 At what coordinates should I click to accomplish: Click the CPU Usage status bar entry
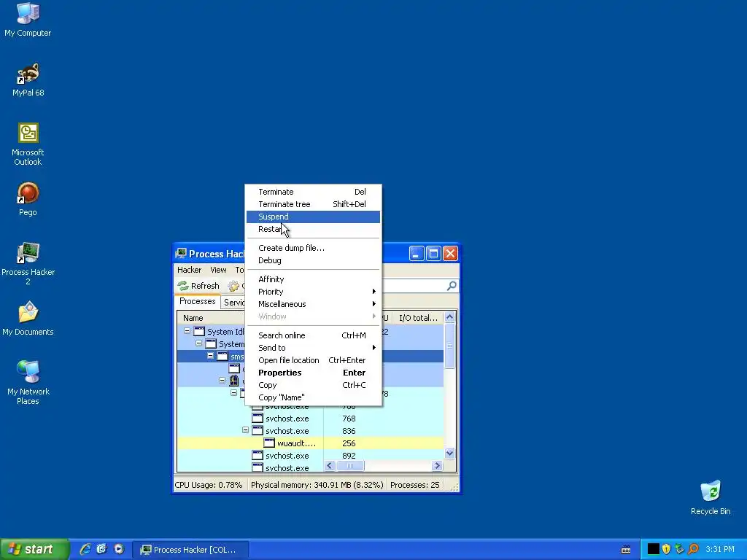click(208, 485)
